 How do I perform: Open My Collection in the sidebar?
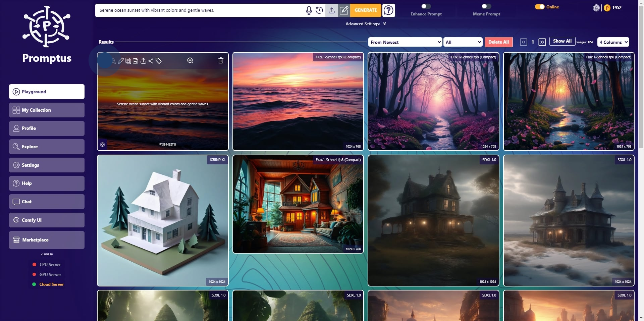(47, 110)
